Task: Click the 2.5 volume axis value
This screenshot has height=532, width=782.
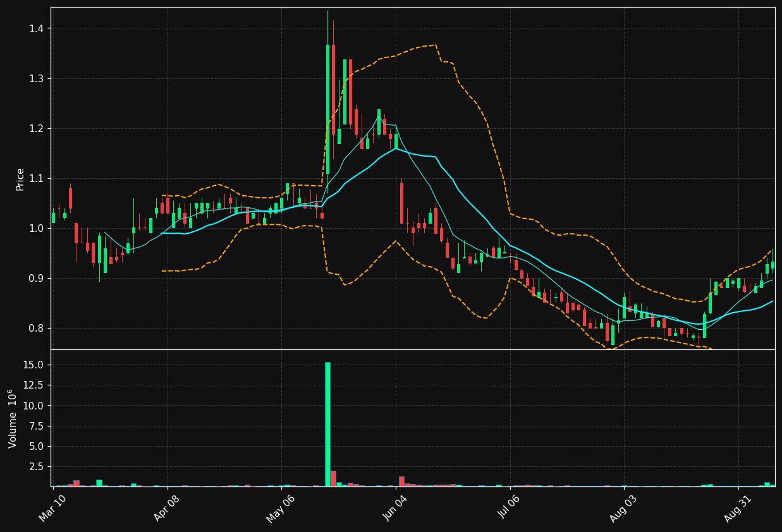Action: pyautogui.click(x=36, y=466)
